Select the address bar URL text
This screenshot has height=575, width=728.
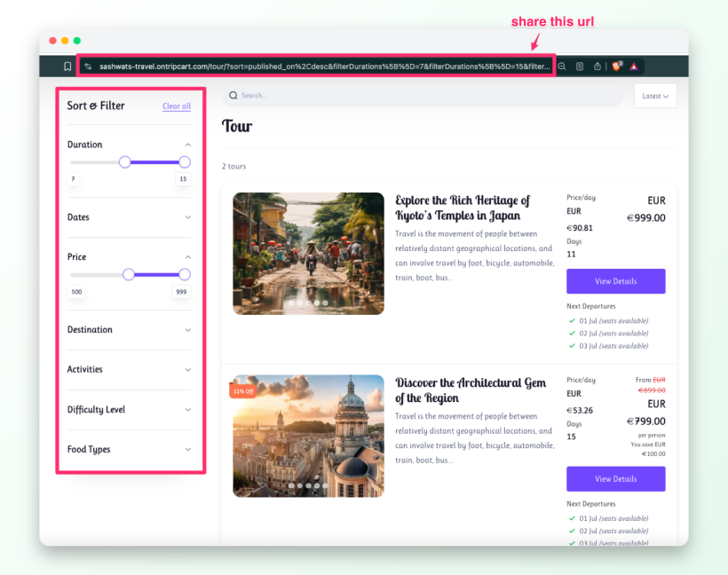click(325, 67)
